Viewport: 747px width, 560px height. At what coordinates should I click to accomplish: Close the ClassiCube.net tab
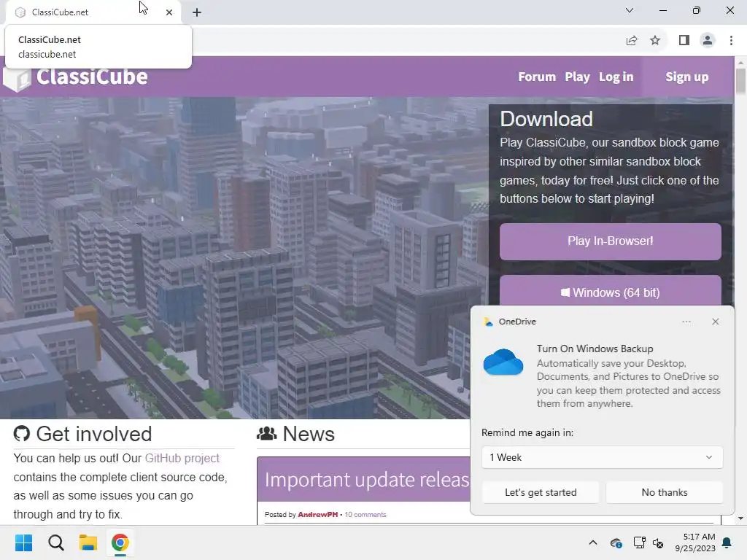(x=169, y=12)
